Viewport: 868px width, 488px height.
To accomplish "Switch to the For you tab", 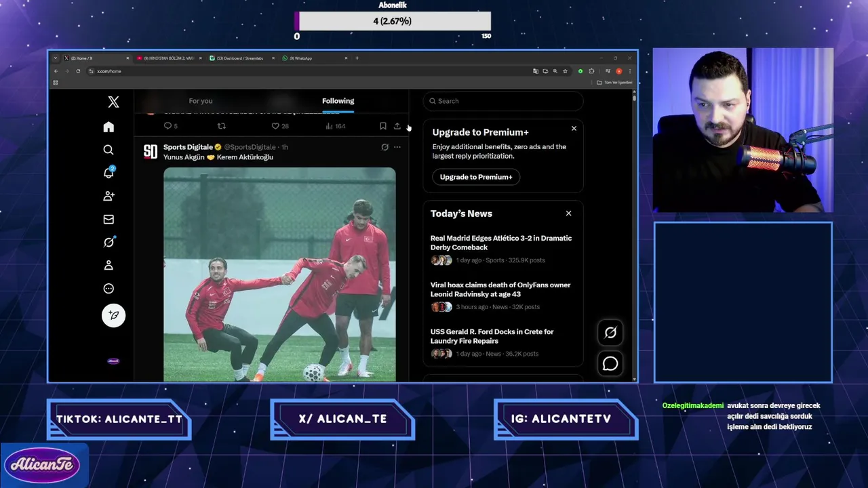I will [201, 101].
